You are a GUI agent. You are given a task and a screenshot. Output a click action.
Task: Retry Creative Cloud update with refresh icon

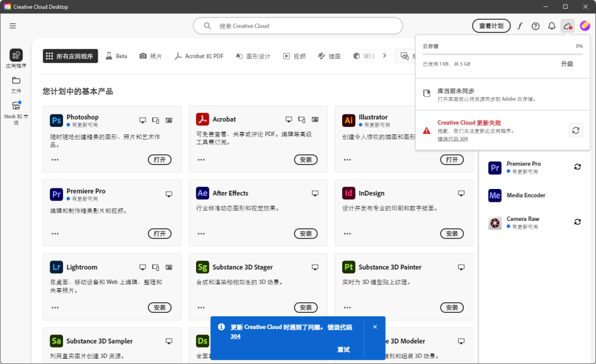[x=576, y=131]
